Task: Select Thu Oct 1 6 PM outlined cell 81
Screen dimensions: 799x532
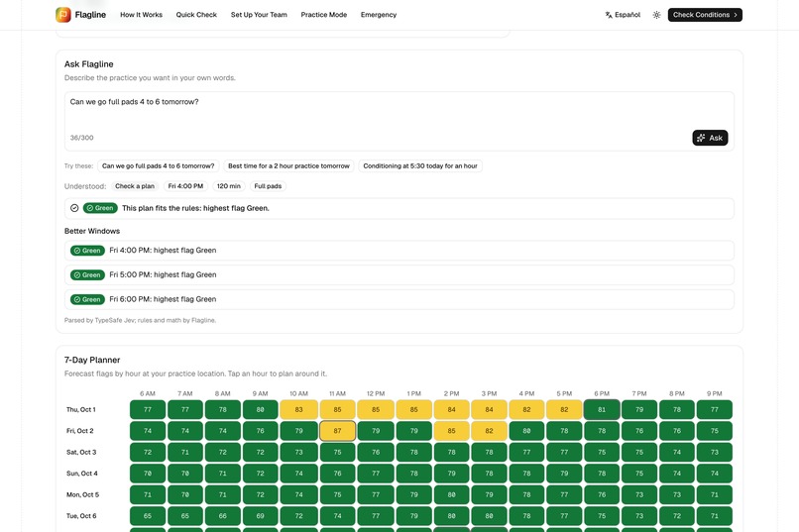Action: click(602, 410)
